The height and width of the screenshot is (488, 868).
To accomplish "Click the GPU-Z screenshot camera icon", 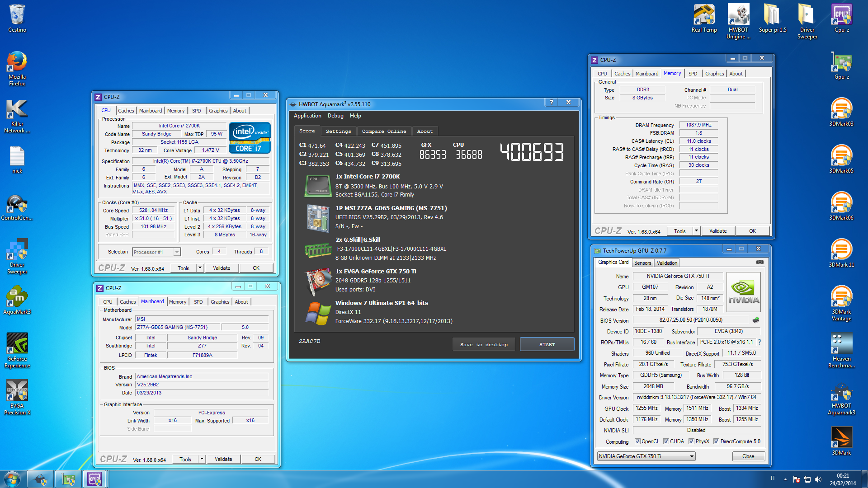I will tap(760, 262).
